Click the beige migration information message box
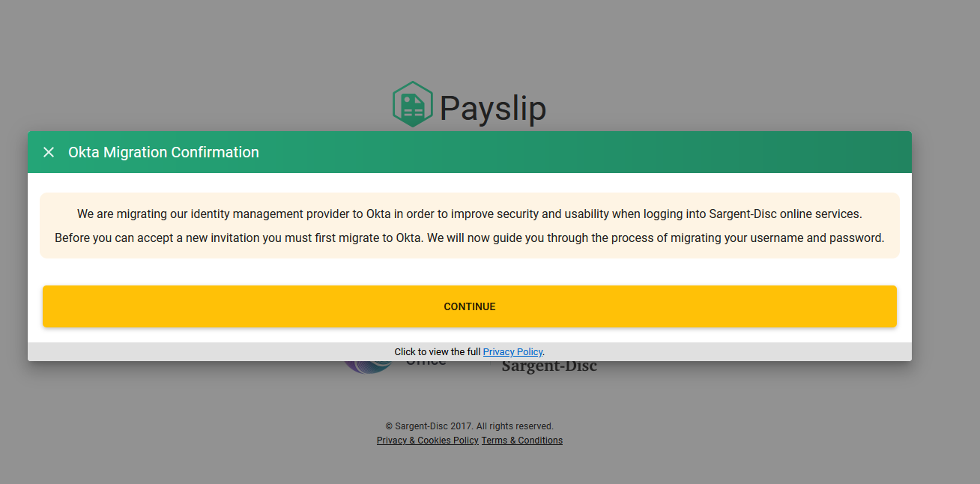Screen dimensions: 980x484 click(x=470, y=226)
